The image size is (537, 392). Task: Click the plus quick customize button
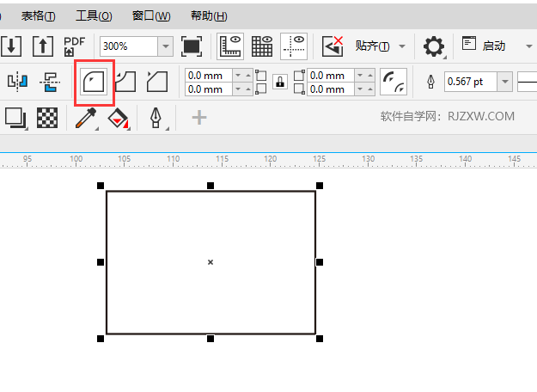coord(199,118)
